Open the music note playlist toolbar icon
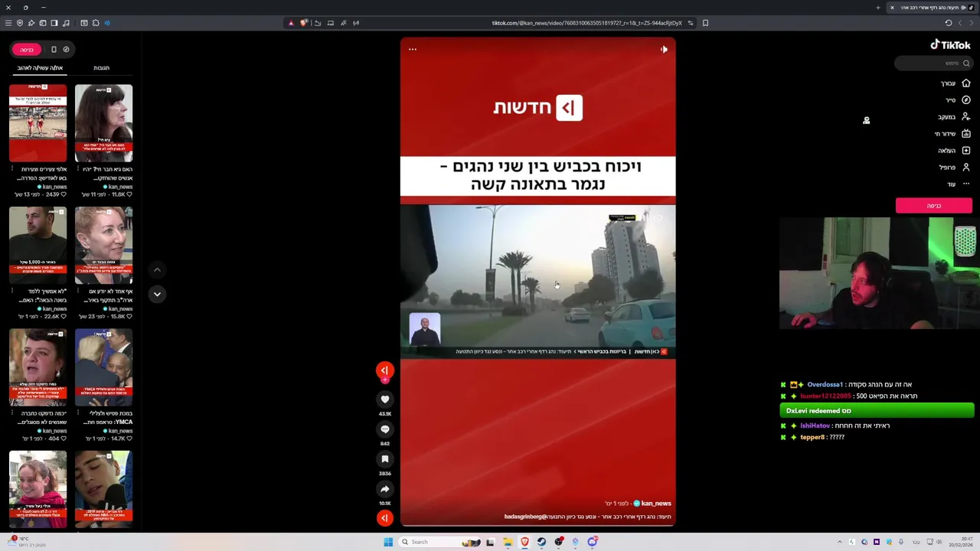Viewport: 980px width, 551px height. [66, 23]
